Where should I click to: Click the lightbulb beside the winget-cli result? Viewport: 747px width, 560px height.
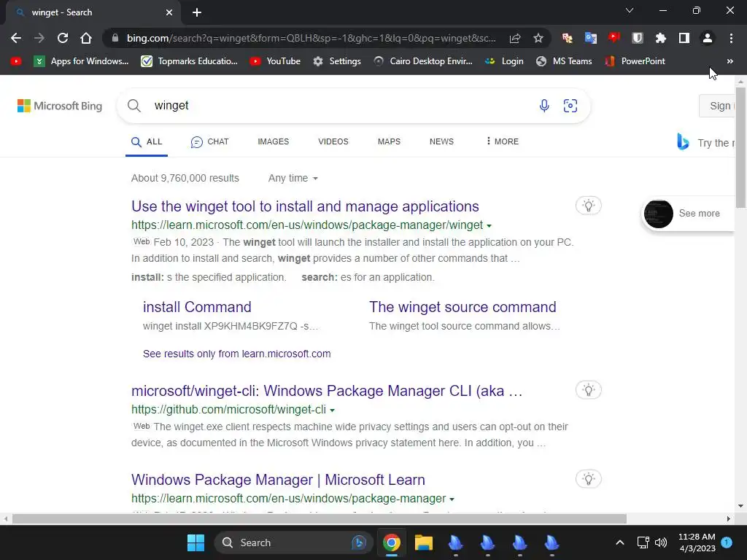point(589,390)
